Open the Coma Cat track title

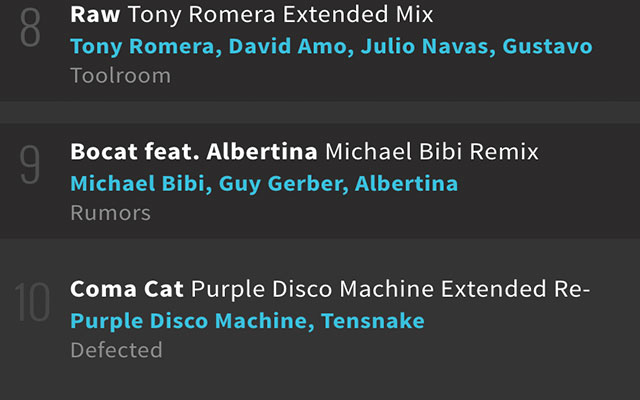coord(127,290)
